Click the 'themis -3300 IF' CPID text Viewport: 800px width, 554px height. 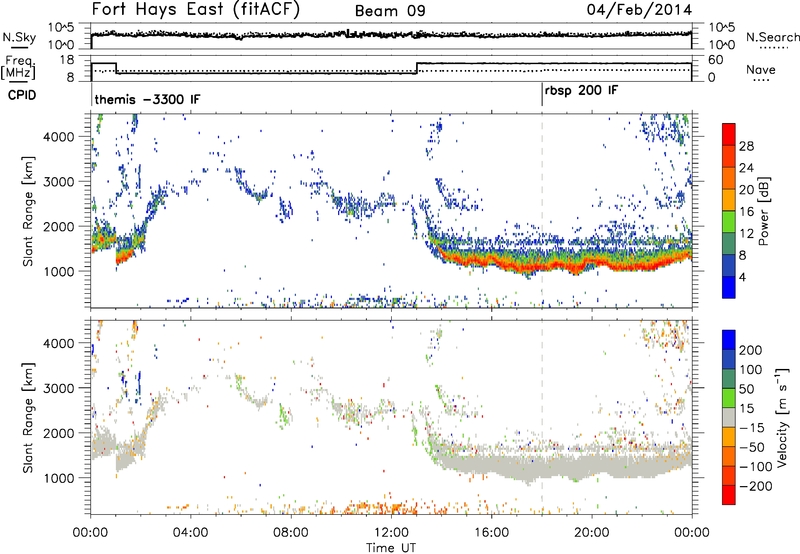pyautogui.click(x=147, y=99)
